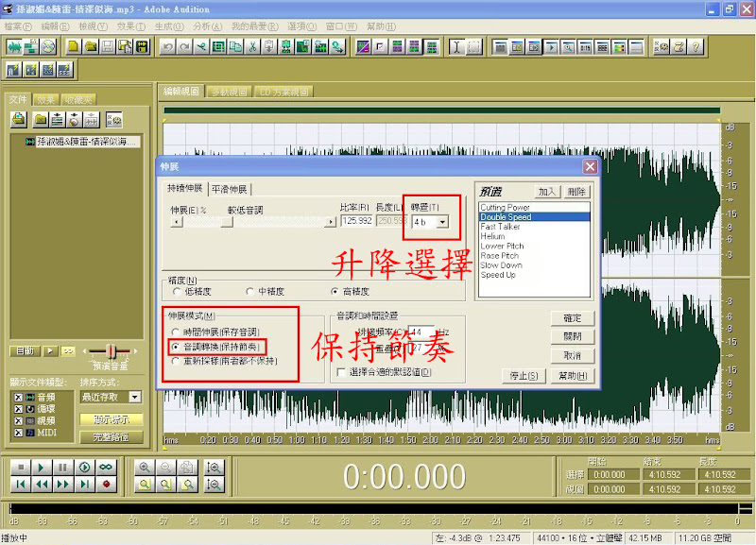Zoom out horizontally with magnifier minus
The width and height of the screenshot is (756, 545).
pos(165,467)
